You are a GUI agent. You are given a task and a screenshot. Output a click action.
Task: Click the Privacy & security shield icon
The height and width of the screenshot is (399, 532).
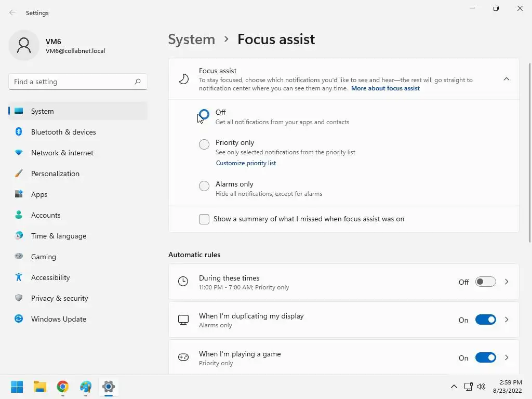[x=19, y=298]
